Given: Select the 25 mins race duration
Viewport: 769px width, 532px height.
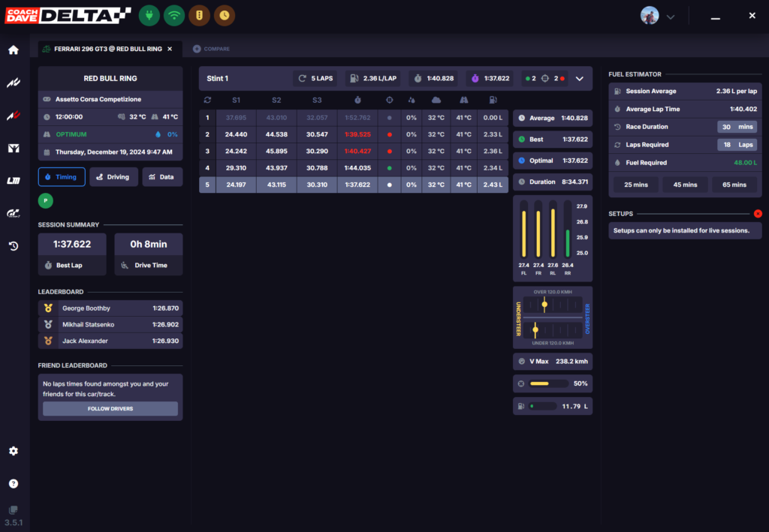Looking at the screenshot, I should click(635, 185).
